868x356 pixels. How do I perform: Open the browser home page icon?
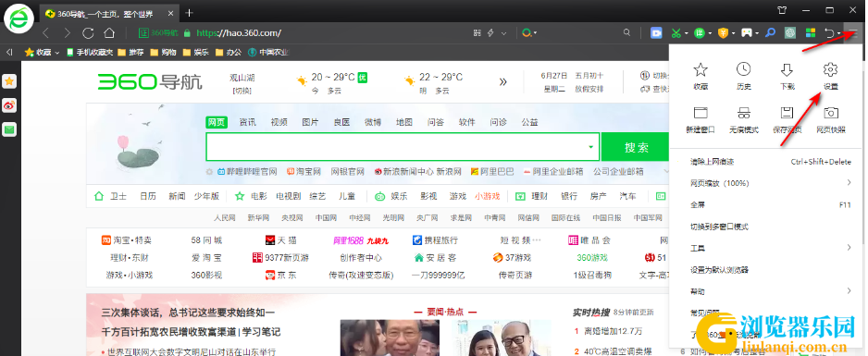tap(109, 33)
